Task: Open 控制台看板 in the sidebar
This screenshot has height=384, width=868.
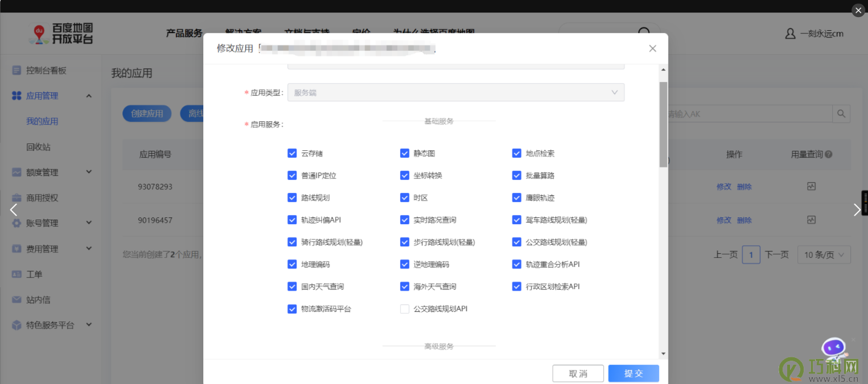Action: point(46,70)
